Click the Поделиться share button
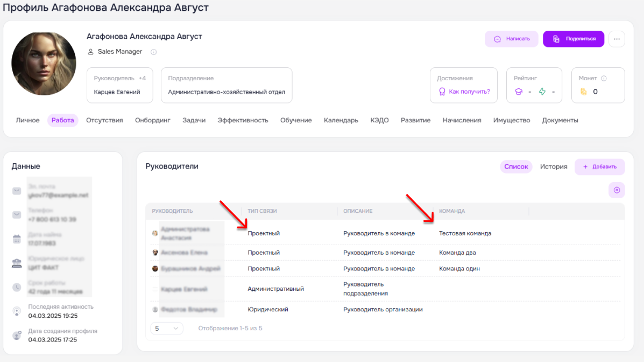The width and height of the screenshot is (644, 362). pos(574,39)
